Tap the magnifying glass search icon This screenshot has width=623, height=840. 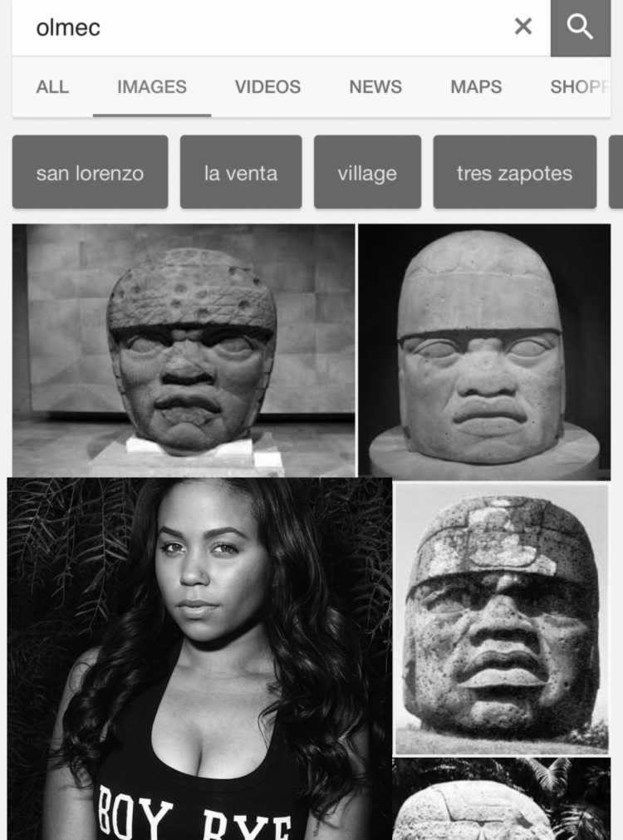click(x=580, y=27)
